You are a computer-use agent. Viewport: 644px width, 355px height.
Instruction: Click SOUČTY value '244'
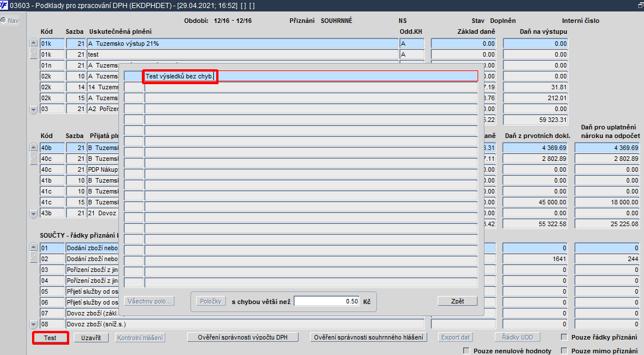pyautogui.click(x=607, y=259)
